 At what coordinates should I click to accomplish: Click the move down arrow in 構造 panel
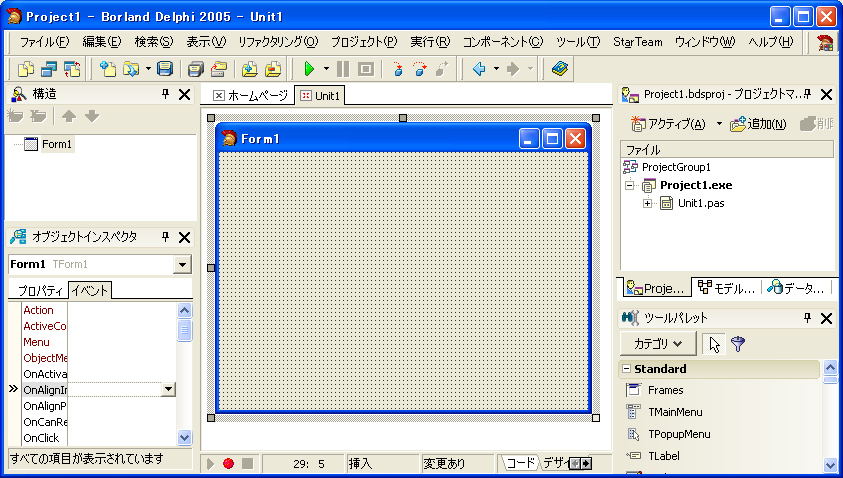click(92, 116)
